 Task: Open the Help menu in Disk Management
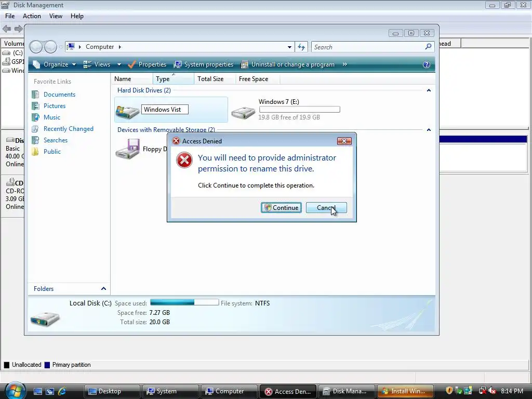click(x=77, y=16)
